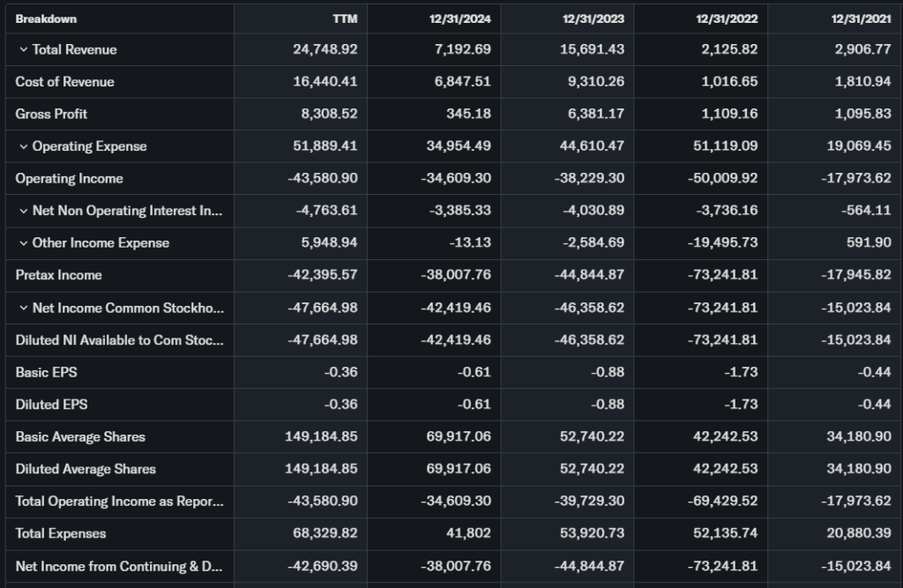This screenshot has height=588, width=903.
Task: Click the Diluted EPS row label
Action: pos(51,405)
